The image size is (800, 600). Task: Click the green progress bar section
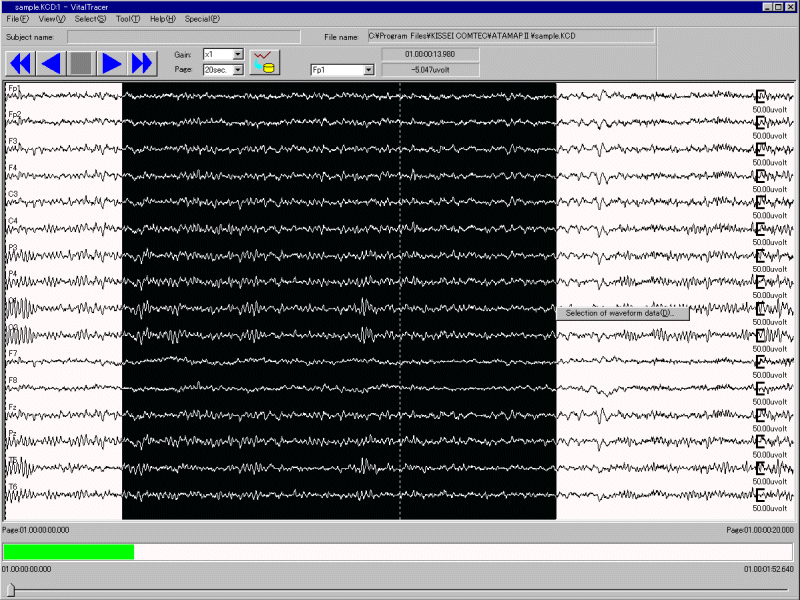68,552
